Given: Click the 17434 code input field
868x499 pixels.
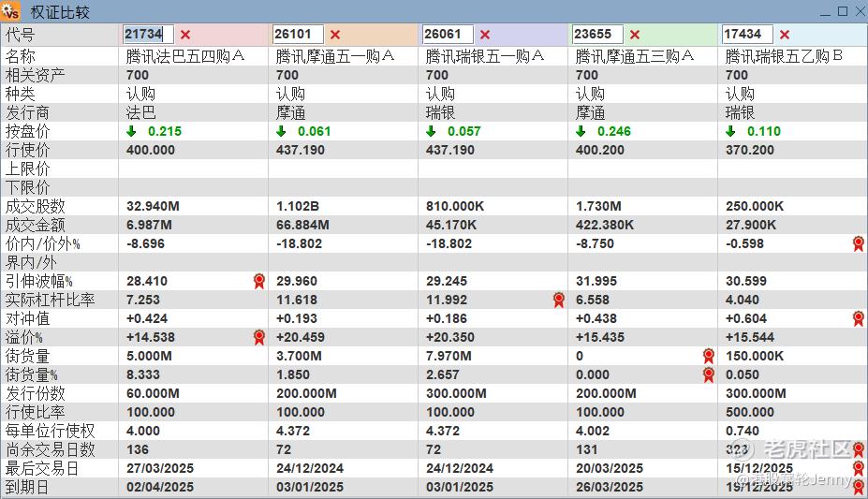Looking at the screenshot, I should [748, 35].
